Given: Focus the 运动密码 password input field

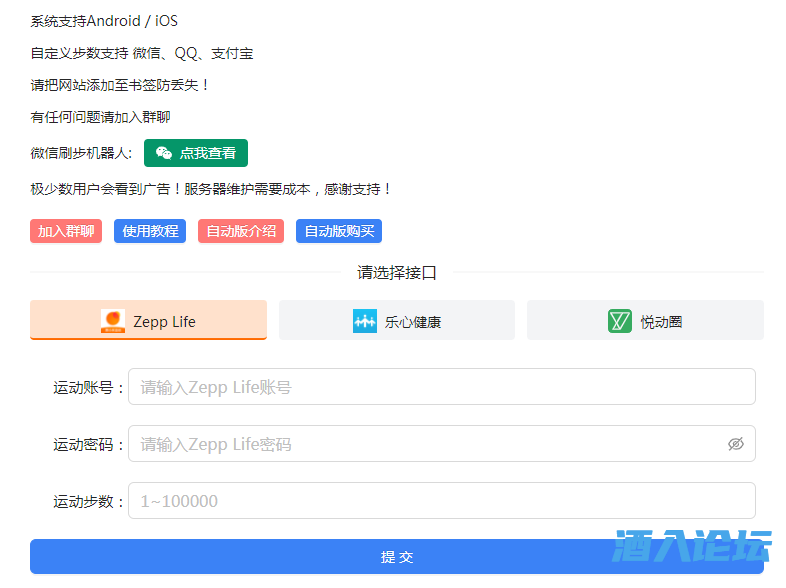Looking at the screenshot, I should tap(425, 444).
